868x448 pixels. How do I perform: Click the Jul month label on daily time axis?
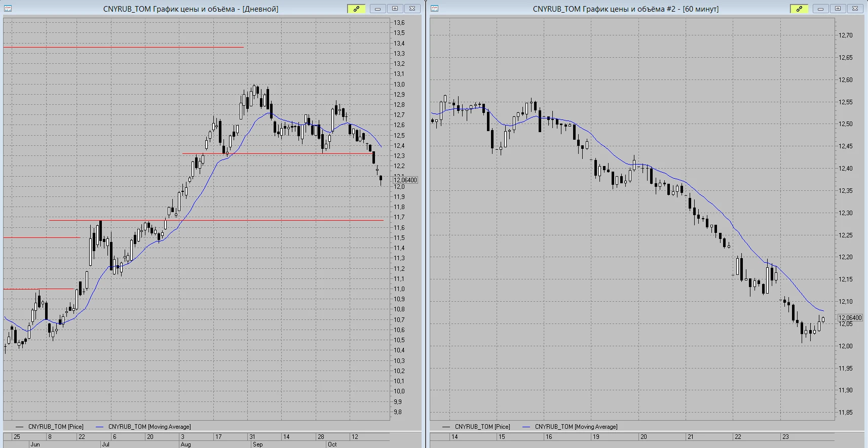pyautogui.click(x=105, y=444)
